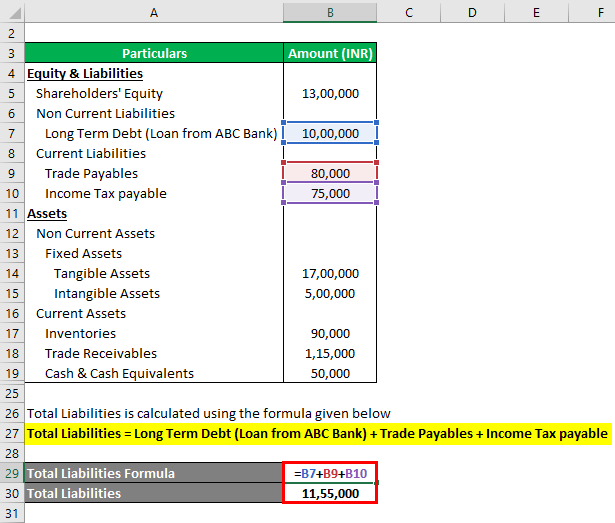Select the Total Liabilities Formula label cell
The width and height of the screenshot is (615, 523).
coord(154,474)
